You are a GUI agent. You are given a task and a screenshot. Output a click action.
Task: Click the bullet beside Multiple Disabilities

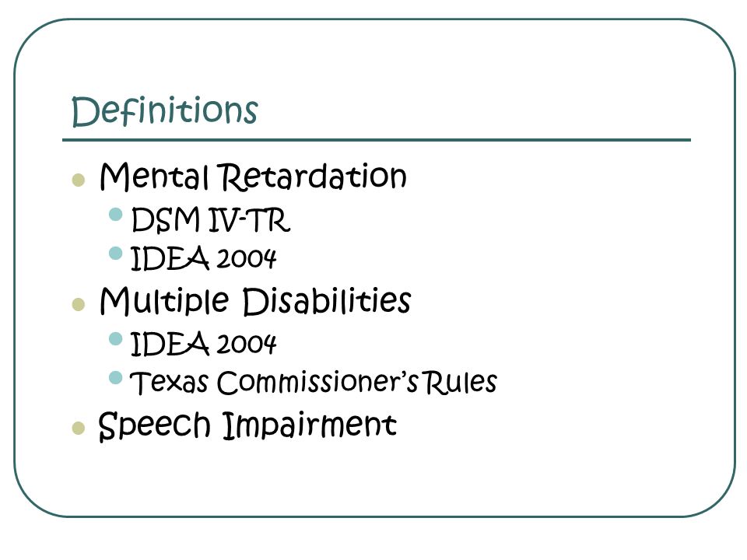click(78, 304)
